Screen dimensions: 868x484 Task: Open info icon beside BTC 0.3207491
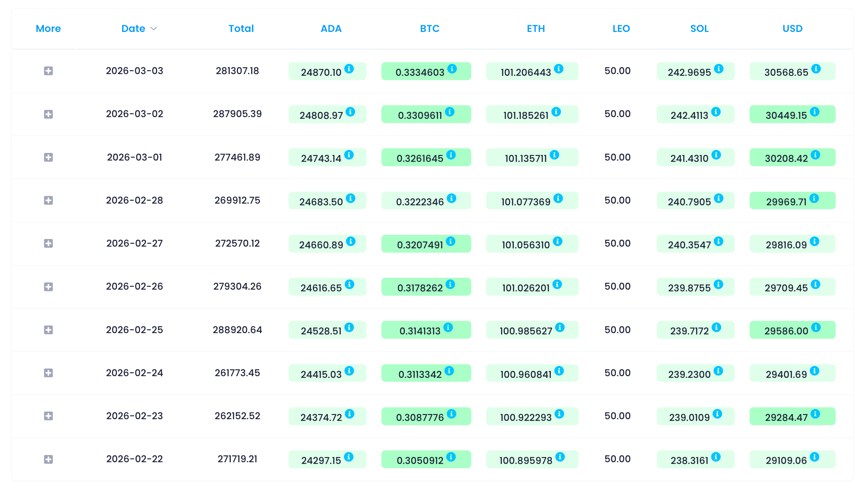click(451, 241)
